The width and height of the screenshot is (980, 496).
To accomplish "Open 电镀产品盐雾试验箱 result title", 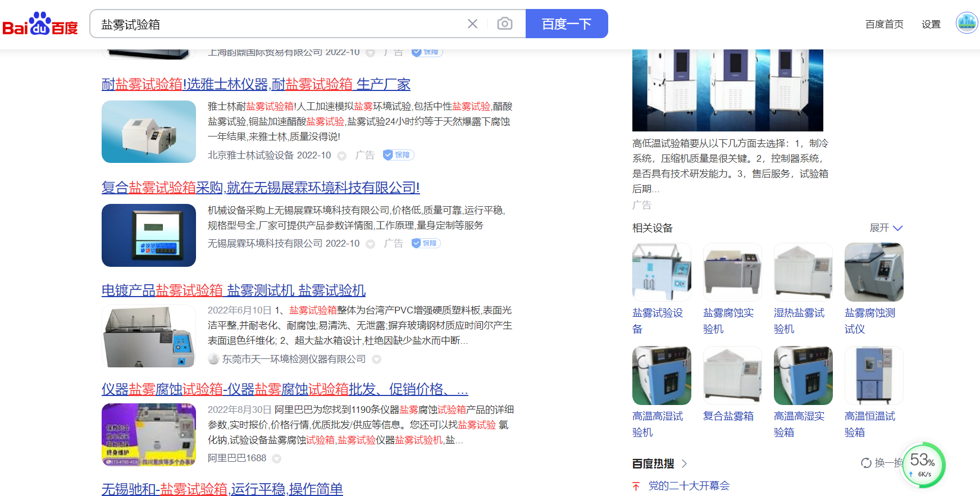I will (x=234, y=290).
